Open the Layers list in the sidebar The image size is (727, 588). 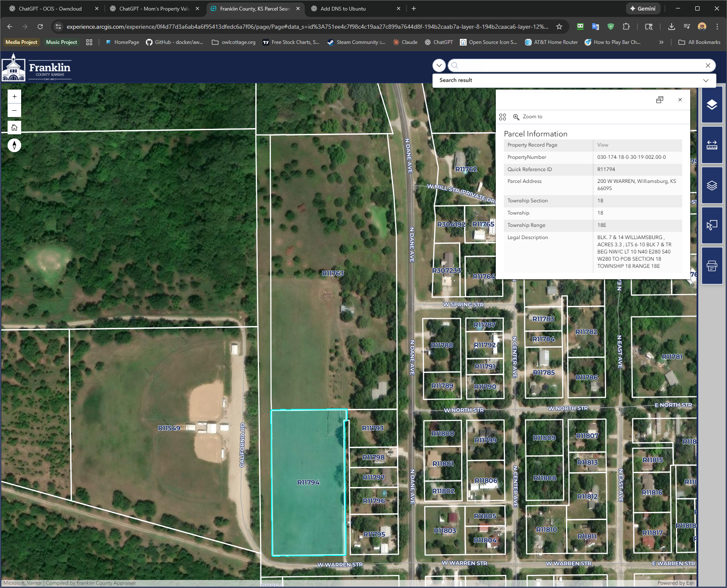coord(712,185)
